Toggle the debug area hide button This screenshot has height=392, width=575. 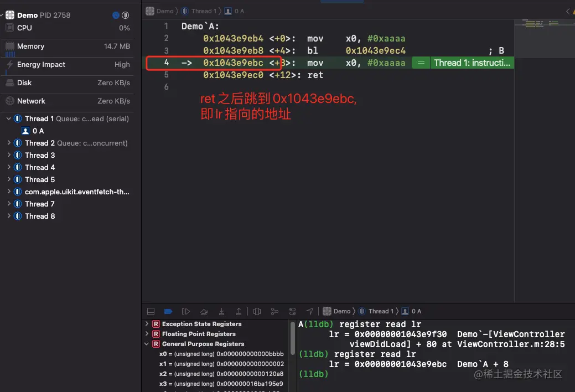coord(151,312)
